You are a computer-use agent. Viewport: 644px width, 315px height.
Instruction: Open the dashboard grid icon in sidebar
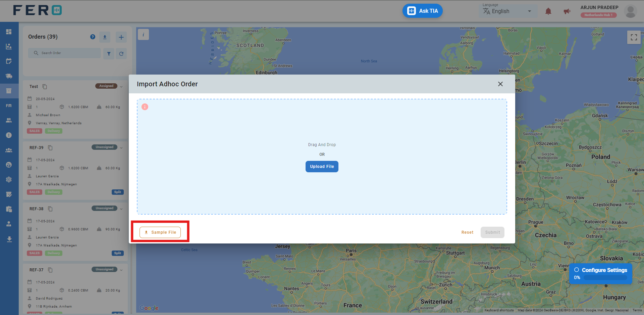click(9, 32)
